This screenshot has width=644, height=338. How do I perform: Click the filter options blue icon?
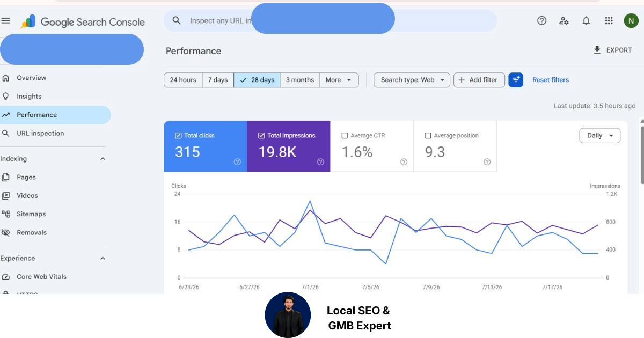click(x=516, y=80)
